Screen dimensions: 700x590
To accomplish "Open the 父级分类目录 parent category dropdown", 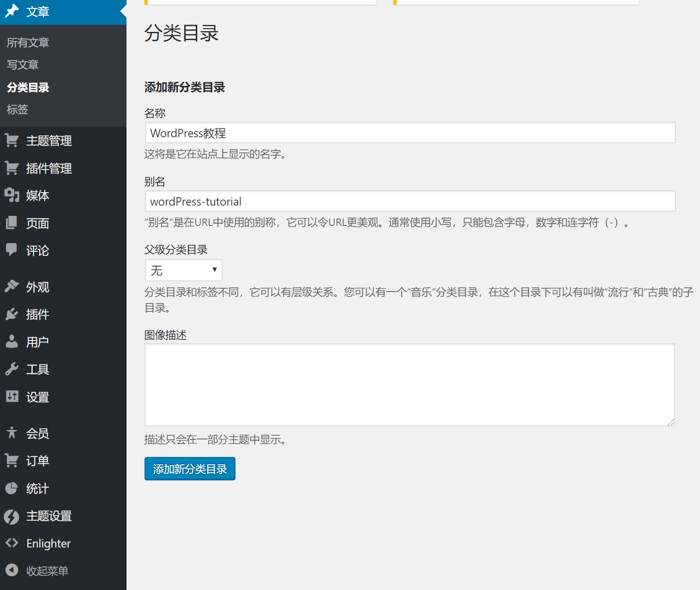I will 183,270.
